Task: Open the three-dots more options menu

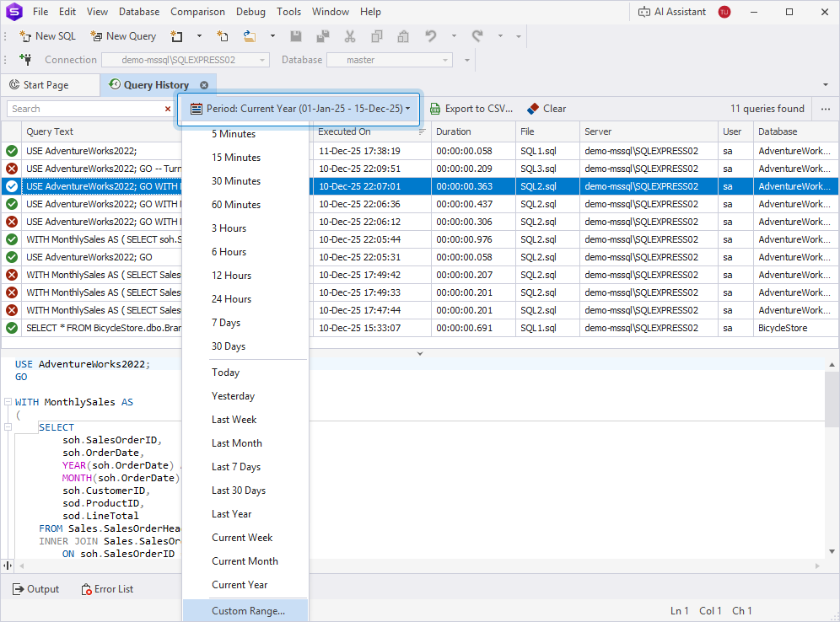Action: click(x=826, y=109)
